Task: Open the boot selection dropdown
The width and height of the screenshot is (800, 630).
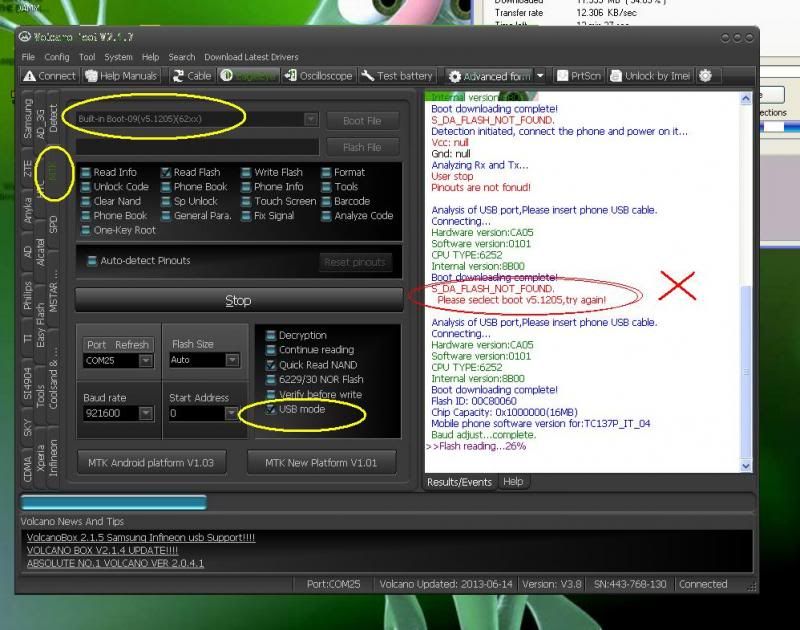Action: pos(310,119)
